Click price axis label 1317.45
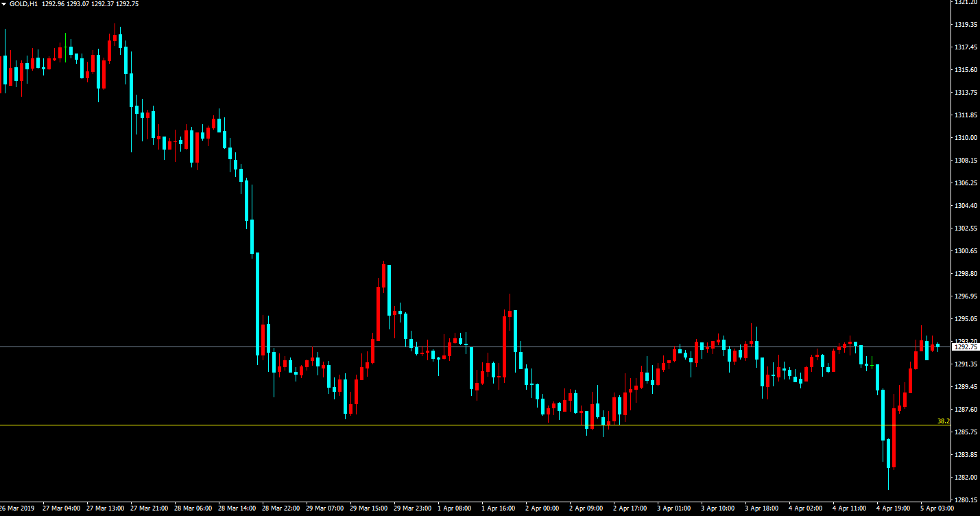The image size is (980, 516). coord(965,47)
